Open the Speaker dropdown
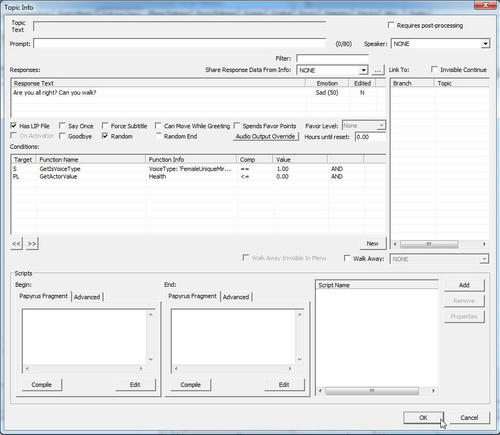Image resolution: width=500 pixels, height=435 pixels. click(485, 44)
